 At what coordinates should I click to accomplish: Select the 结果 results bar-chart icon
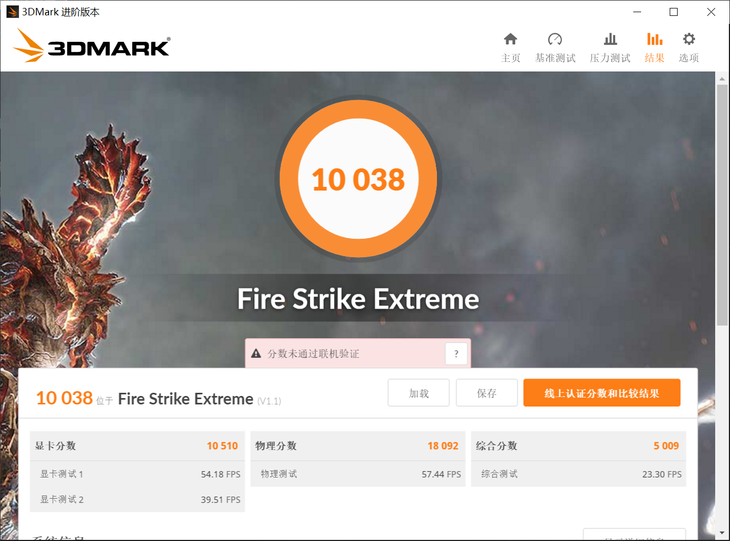point(654,39)
